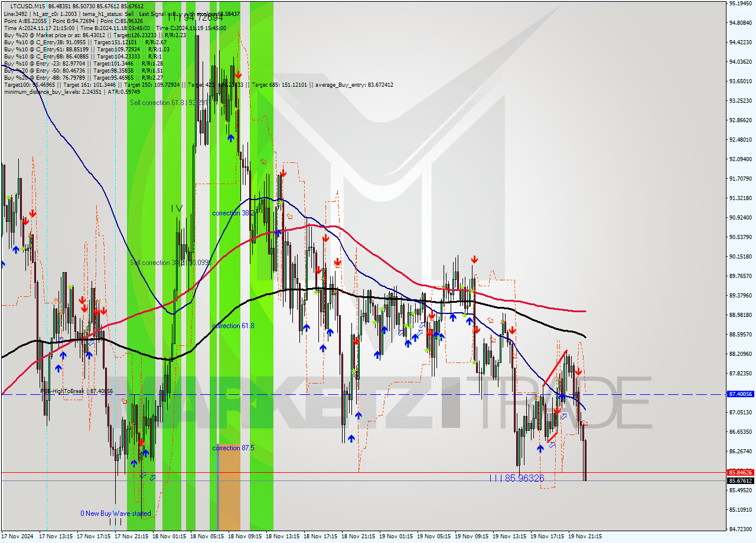756x543 pixels.
Task: Click the '| | | 85.96326' level label
Action: coord(517,478)
